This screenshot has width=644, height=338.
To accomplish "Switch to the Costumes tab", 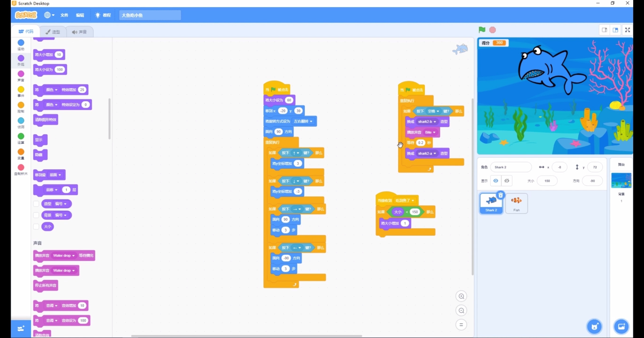I will point(53,32).
